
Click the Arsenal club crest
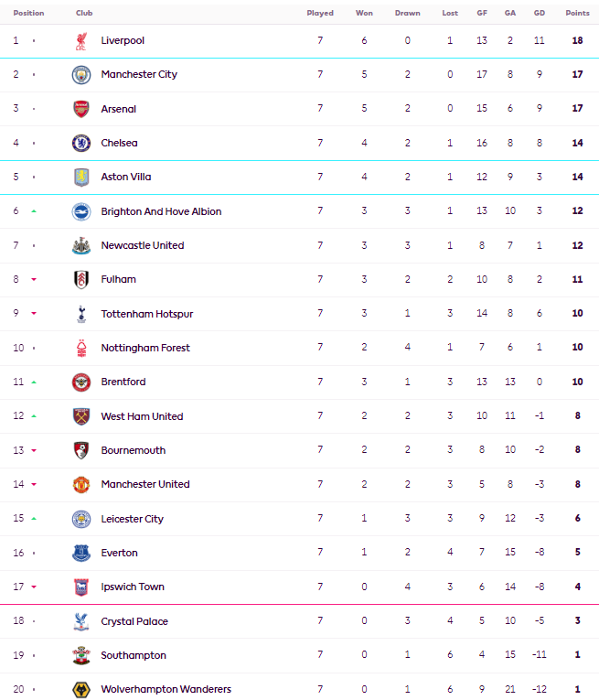pos(81,109)
